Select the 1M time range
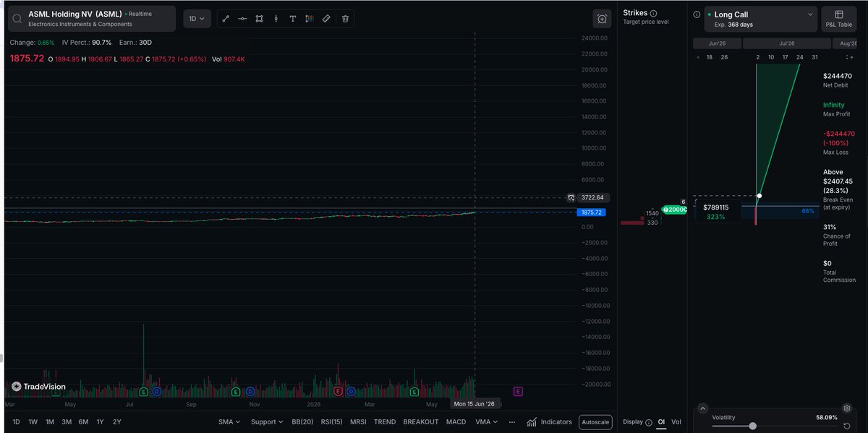The image size is (868, 433). [50, 421]
